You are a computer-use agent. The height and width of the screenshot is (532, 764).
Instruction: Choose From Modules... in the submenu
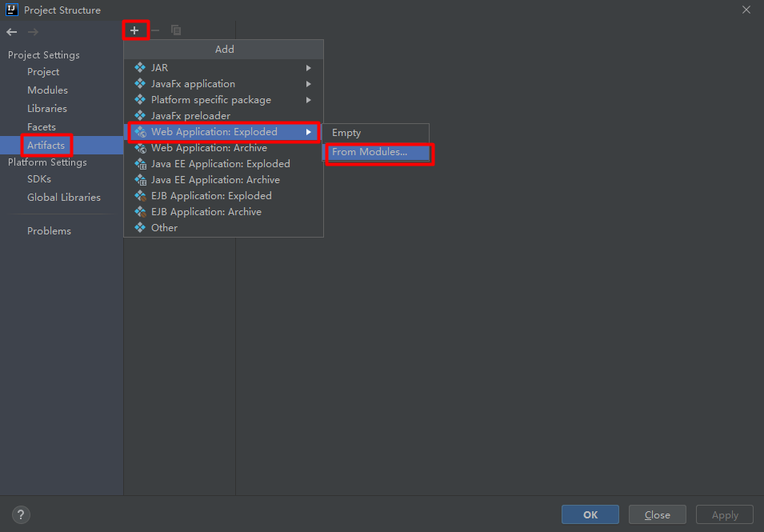click(376, 152)
